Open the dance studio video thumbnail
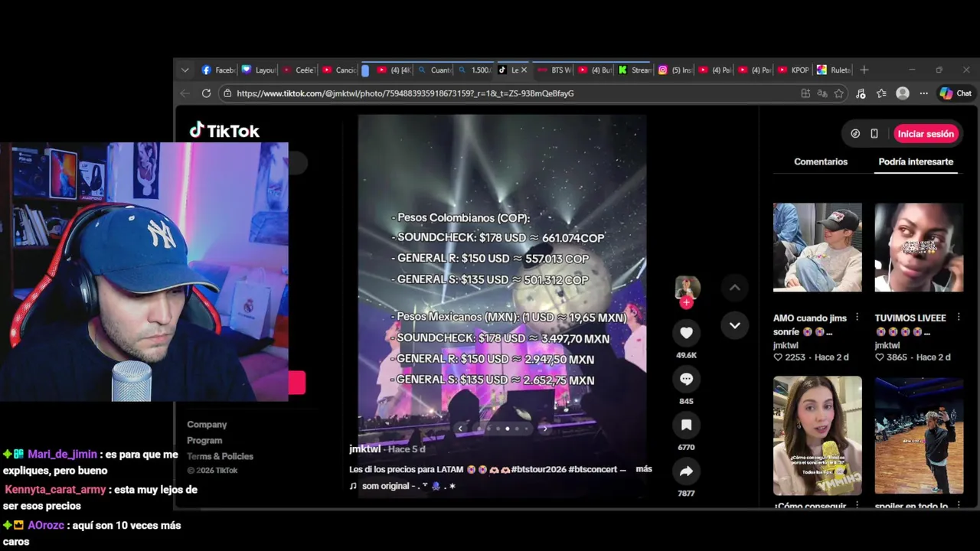The height and width of the screenshot is (551, 980). pos(919,435)
